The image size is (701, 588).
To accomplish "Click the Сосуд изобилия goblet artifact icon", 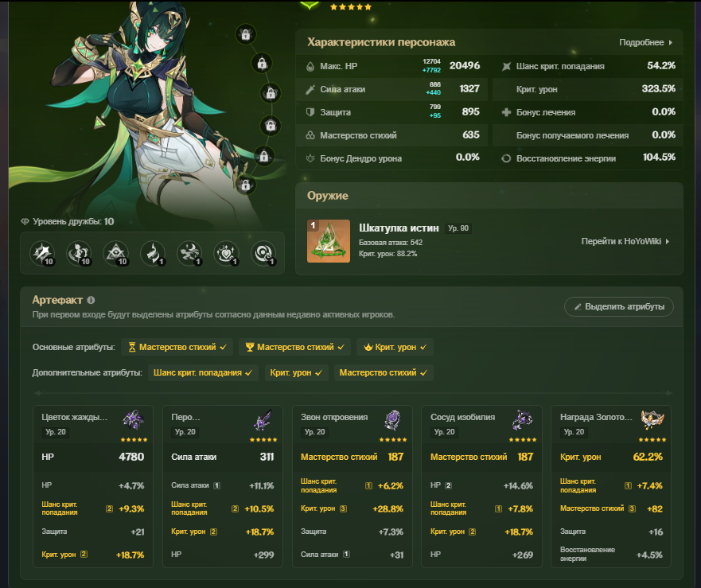I will [522, 420].
